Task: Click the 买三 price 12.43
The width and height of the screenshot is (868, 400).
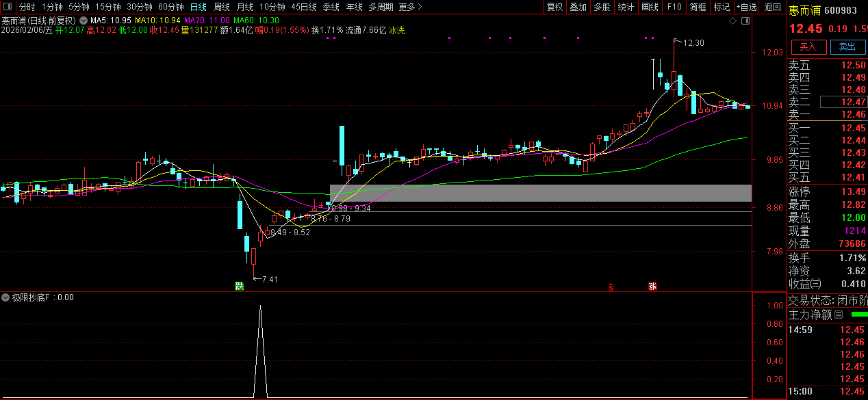Action: click(x=853, y=152)
